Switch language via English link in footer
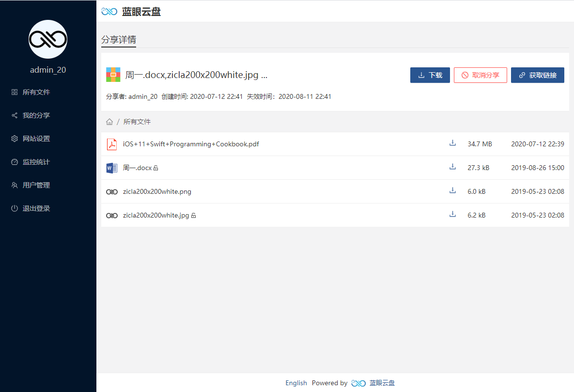574x392 pixels. 296,383
